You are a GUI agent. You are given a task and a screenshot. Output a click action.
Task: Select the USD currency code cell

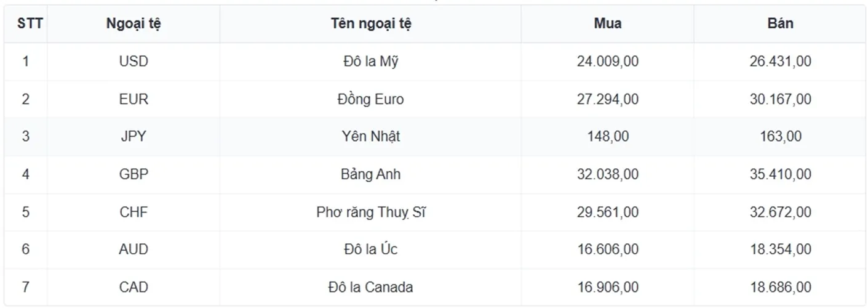133,62
